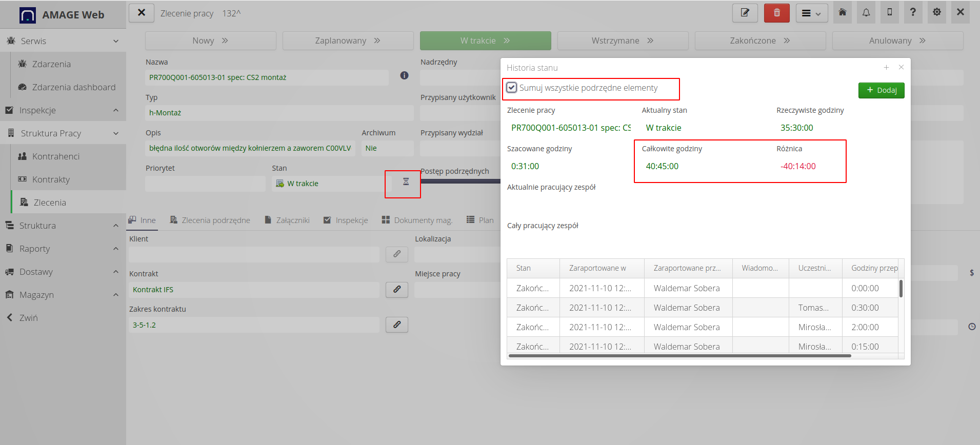The image size is (980, 445).
Task: Expand the Serwis sidebar section
Action: click(x=63, y=41)
